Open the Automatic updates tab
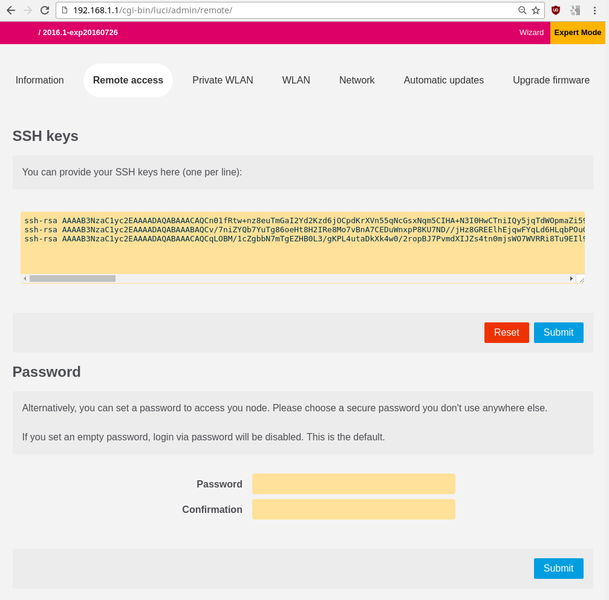Viewport: 609px width, 600px height. point(443,80)
